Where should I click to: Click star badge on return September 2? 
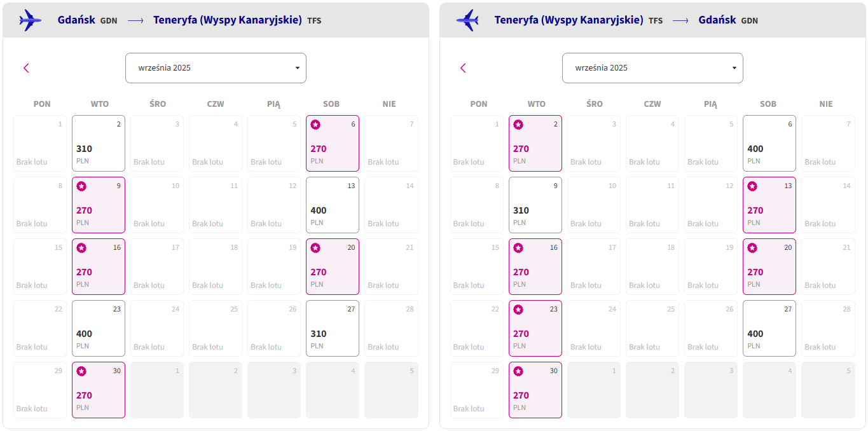518,125
